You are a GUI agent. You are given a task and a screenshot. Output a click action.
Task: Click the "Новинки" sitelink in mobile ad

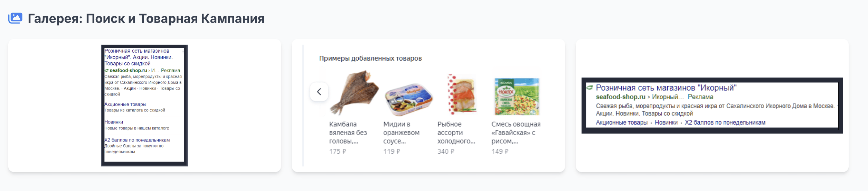click(114, 122)
